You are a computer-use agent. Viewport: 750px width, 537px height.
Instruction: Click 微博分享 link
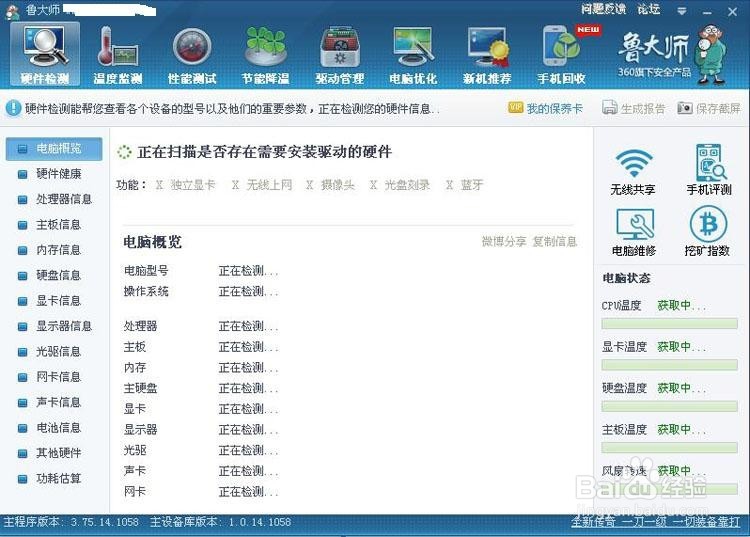[x=504, y=241]
